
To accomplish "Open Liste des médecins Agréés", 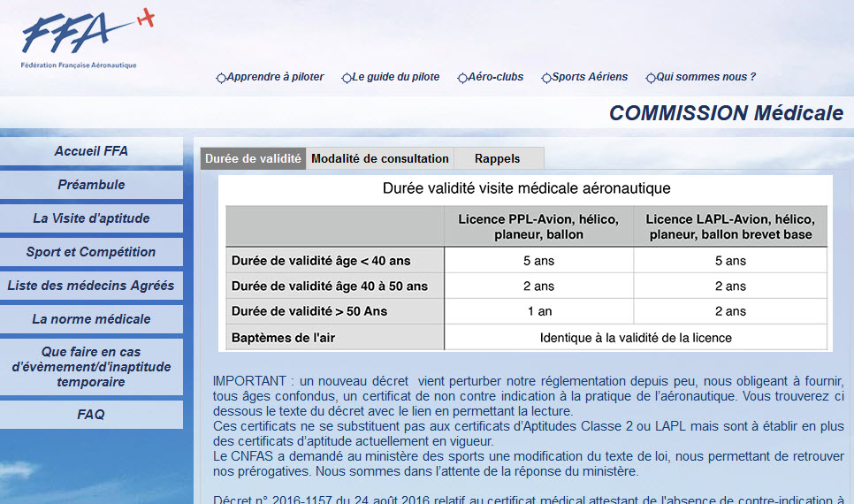I will [91, 286].
